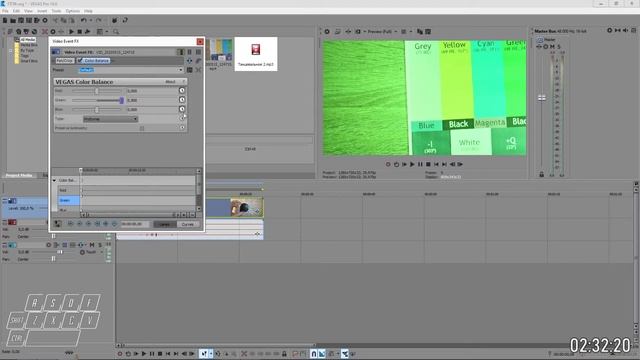Open the View menu
640x360 pixels.
(28, 11)
